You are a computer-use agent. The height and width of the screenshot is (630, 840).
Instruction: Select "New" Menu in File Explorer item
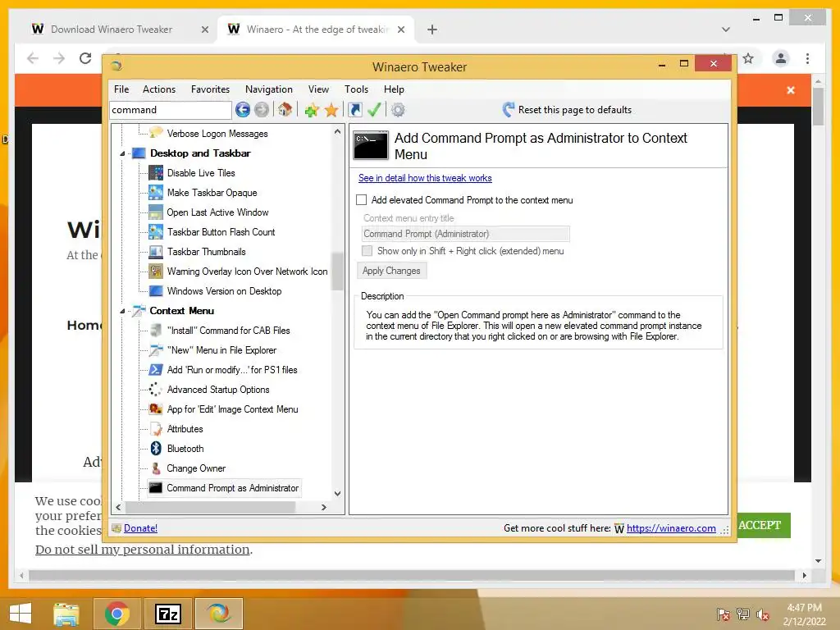tap(221, 350)
